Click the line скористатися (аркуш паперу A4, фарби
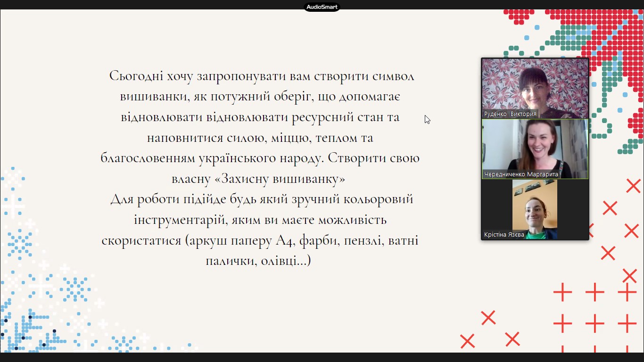This screenshot has width=644, height=362. coord(260,241)
